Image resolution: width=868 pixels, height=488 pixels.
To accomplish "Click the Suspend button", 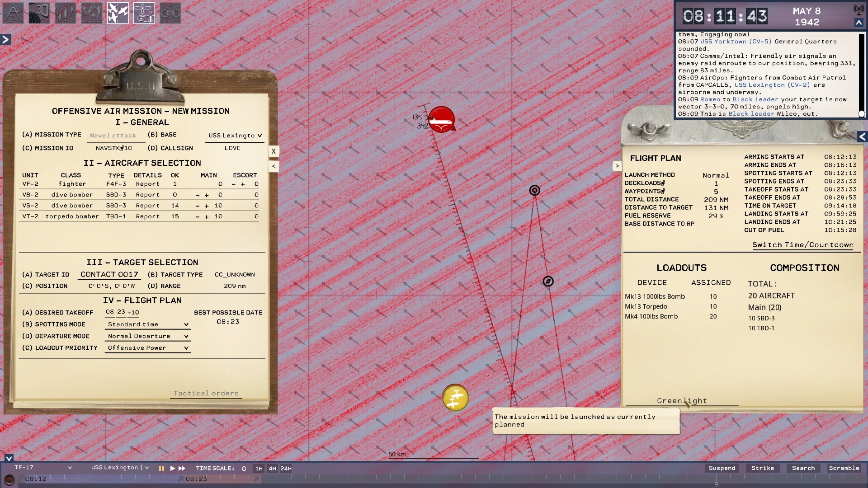I will 722,468.
